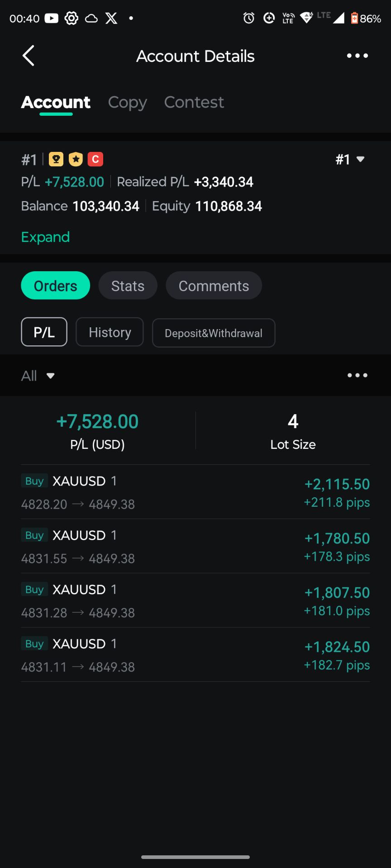Open the Stats section
Screen dimensions: 391x868
coord(128,286)
